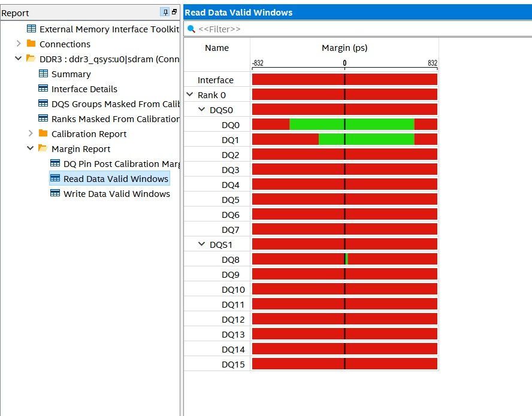Image resolution: width=532 pixels, height=416 pixels.
Task: Select the DQ11 row label
Action: pyautogui.click(x=233, y=305)
